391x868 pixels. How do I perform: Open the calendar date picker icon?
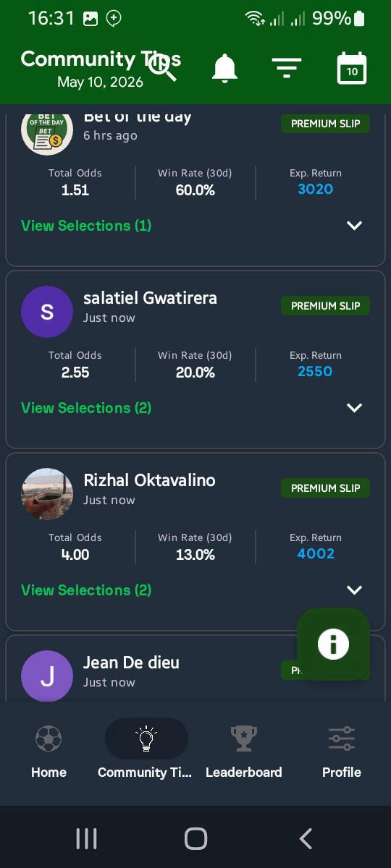point(352,68)
